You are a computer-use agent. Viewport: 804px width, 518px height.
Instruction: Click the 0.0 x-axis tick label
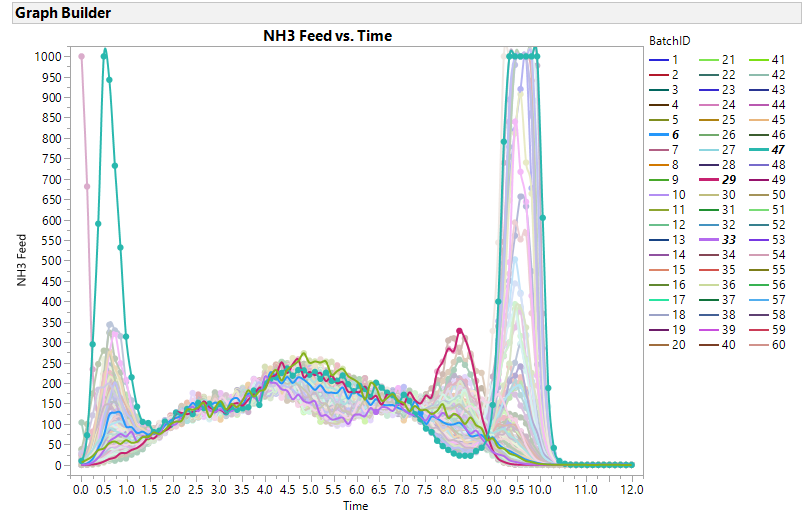coord(81,490)
